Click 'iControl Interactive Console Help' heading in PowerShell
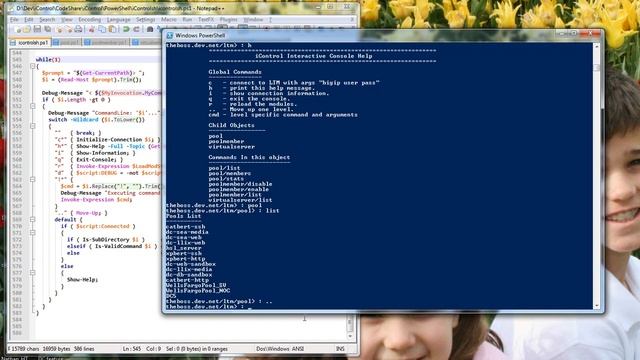This screenshot has width=640, height=360. click(313, 56)
